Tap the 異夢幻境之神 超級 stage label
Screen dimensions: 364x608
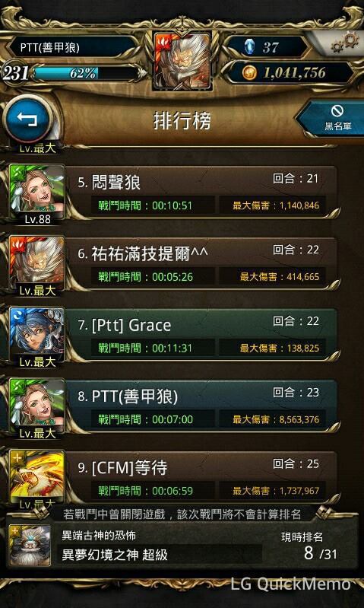point(115,555)
